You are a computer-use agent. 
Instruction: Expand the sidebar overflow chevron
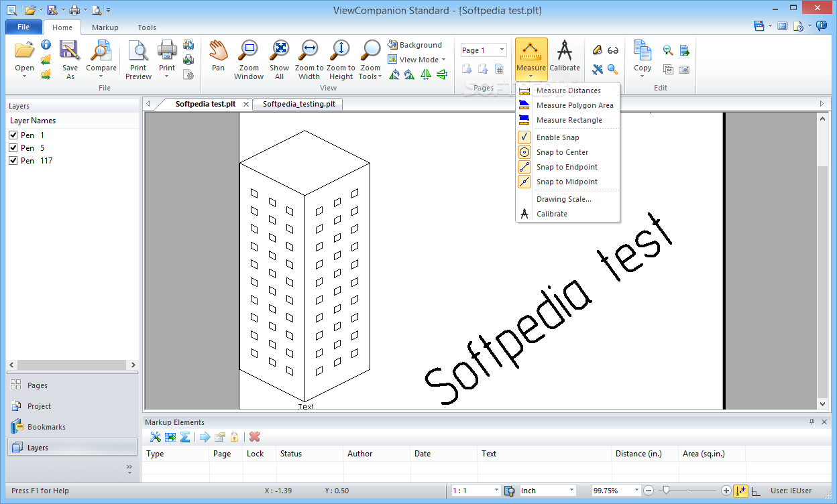[x=129, y=468]
